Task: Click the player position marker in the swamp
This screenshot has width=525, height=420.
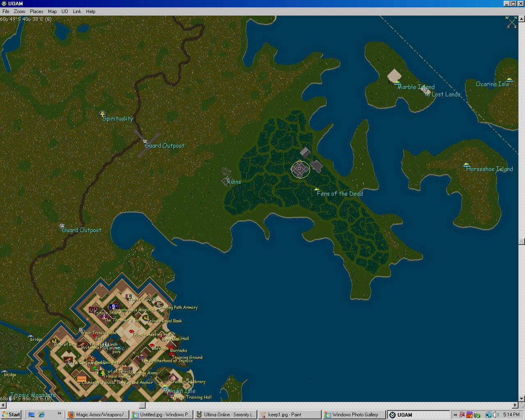Action: point(300,169)
